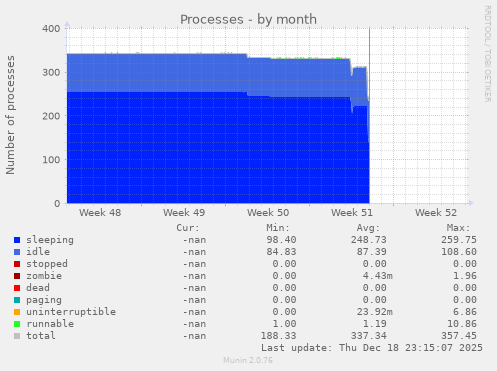
Task: Click the 100 y-axis tick label
Action: [51, 160]
